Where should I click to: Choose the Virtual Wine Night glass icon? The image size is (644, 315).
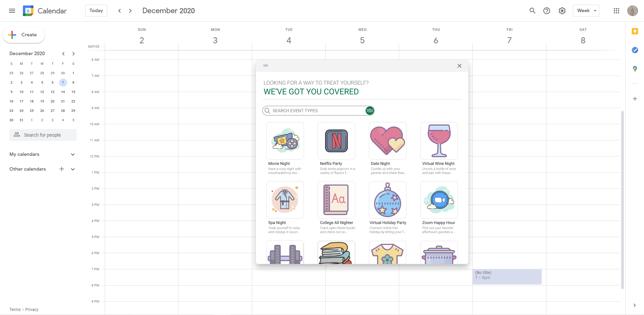[x=439, y=141]
